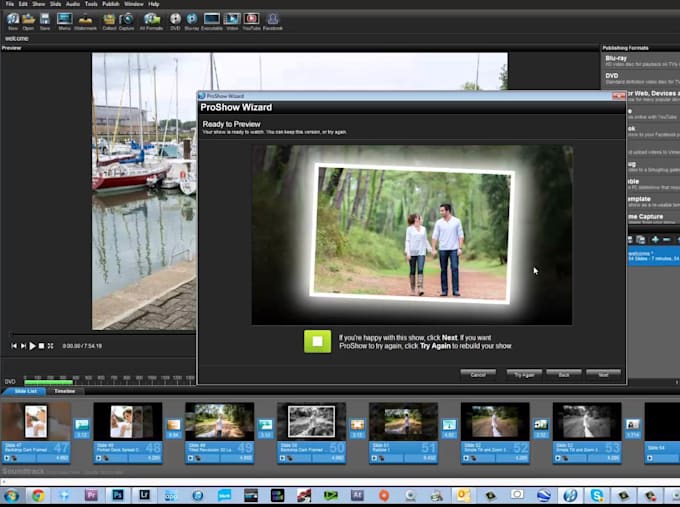Viewport: 680px width, 507px height.
Task: Toggle full screen preview icon
Action: [x=51, y=346]
